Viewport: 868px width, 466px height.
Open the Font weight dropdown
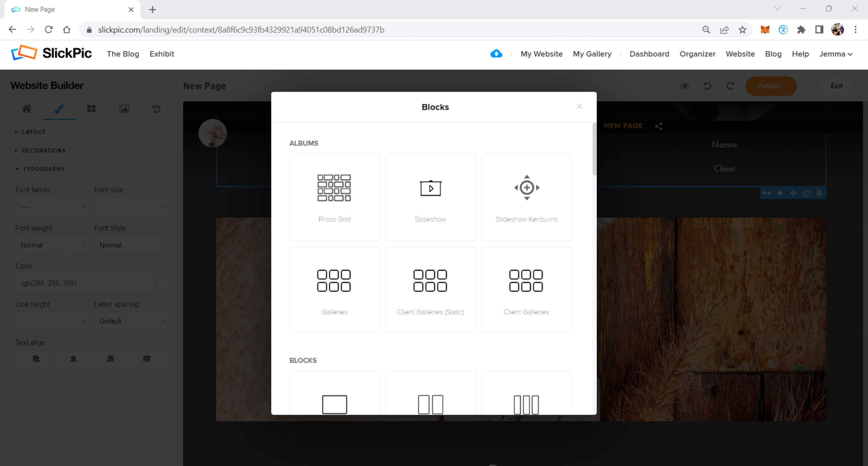[52, 245]
